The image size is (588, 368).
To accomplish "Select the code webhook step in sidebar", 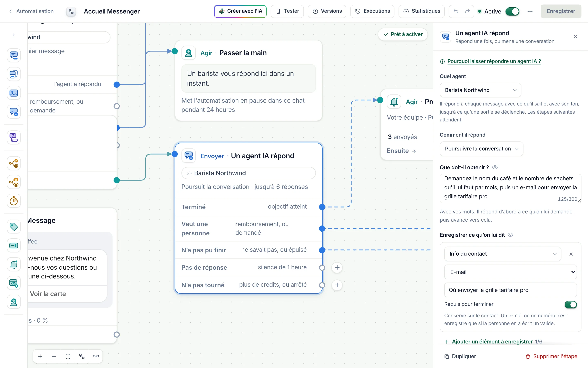I will [x=14, y=283].
